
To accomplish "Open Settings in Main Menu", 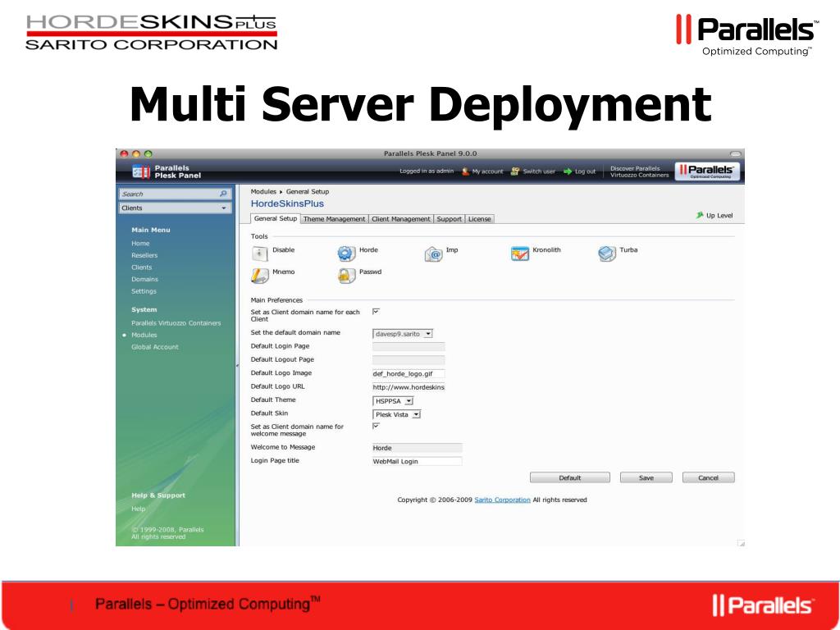I will 144,291.
